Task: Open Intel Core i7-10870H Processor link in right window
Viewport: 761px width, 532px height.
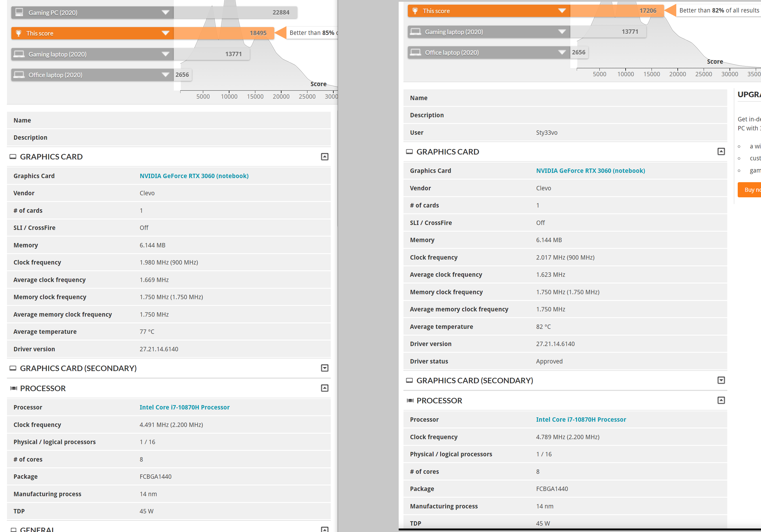Action: pos(581,419)
